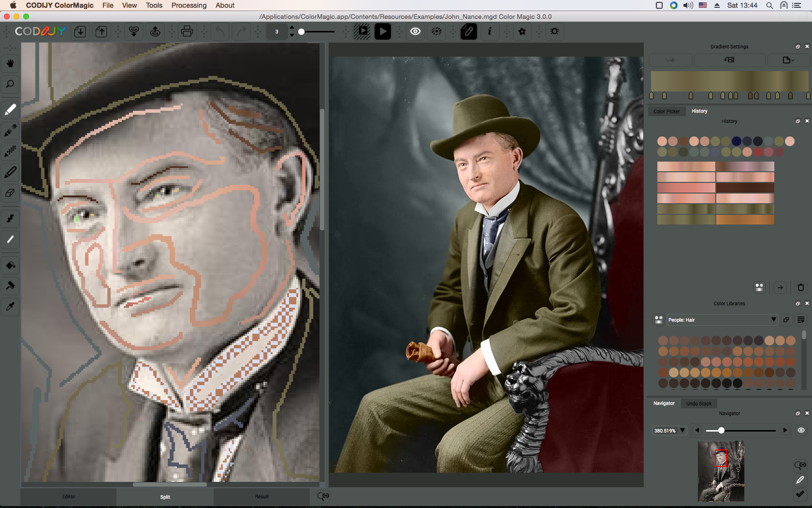
Task: Select the Zoom magnifier tool
Action: pyautogui.click(x=10, y=84)
